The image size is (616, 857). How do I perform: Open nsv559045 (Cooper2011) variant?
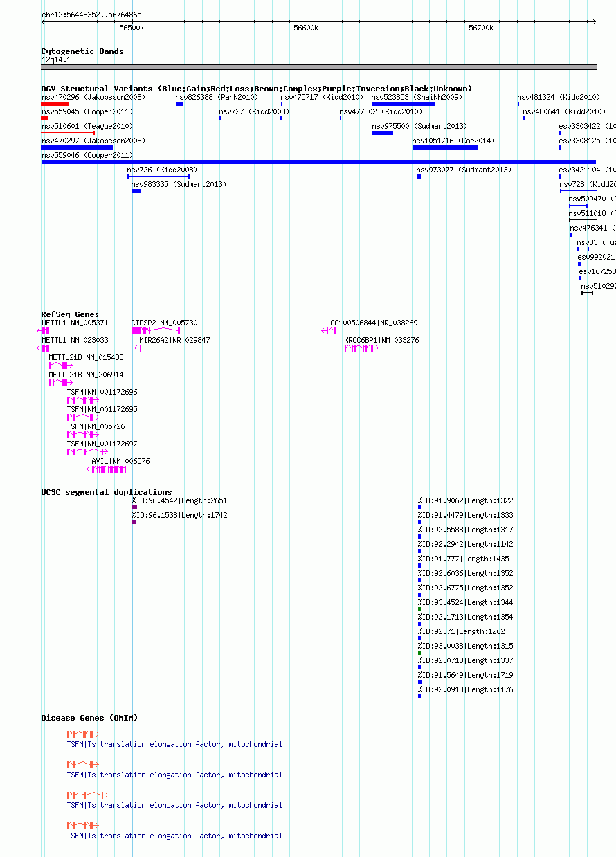[x=87, y=112]
